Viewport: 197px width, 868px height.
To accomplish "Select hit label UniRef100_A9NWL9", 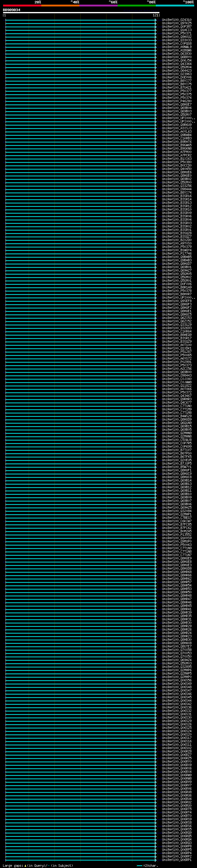I will tap(177, 47).
